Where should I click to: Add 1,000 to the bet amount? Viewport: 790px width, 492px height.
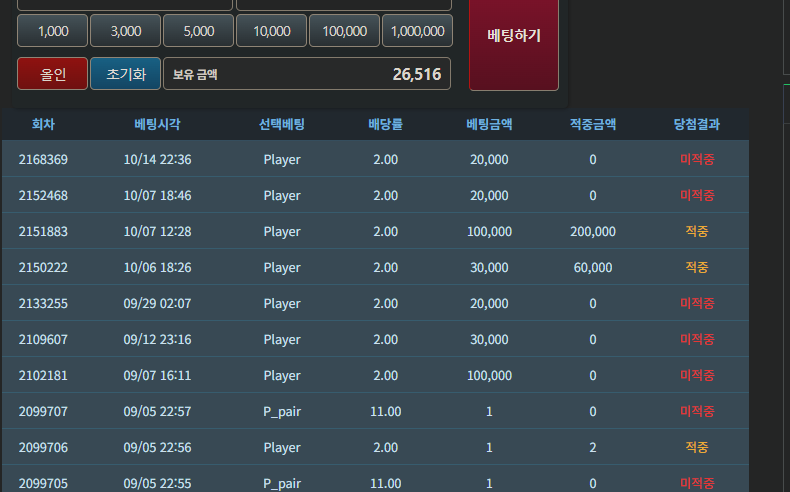tap(52, 31)
